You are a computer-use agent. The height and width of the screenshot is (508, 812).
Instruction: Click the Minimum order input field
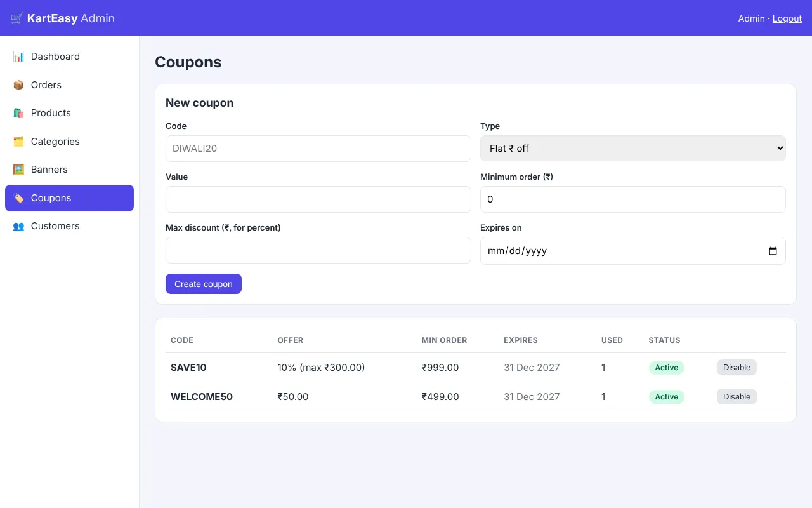pos(632,199)
